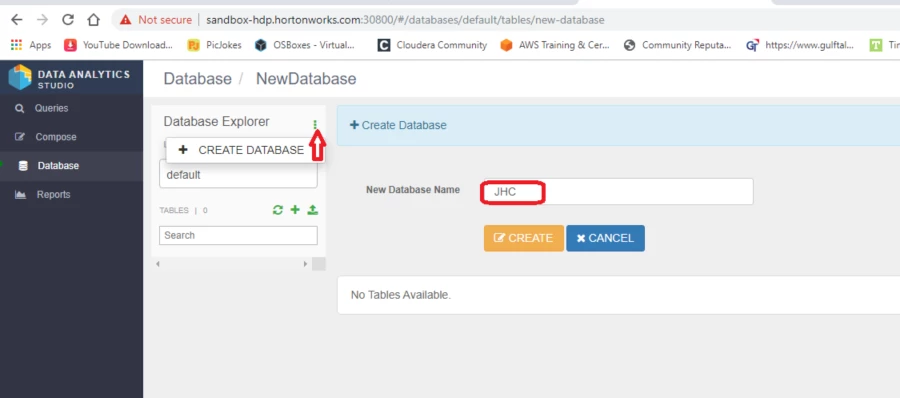Upload a table with the upload icon
The image size is (900, 398).
312,210
